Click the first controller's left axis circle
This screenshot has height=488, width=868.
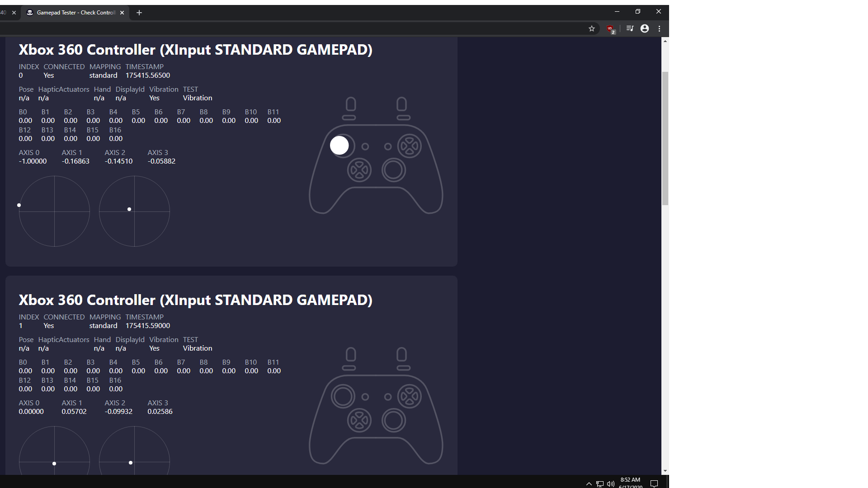(54, 211)
